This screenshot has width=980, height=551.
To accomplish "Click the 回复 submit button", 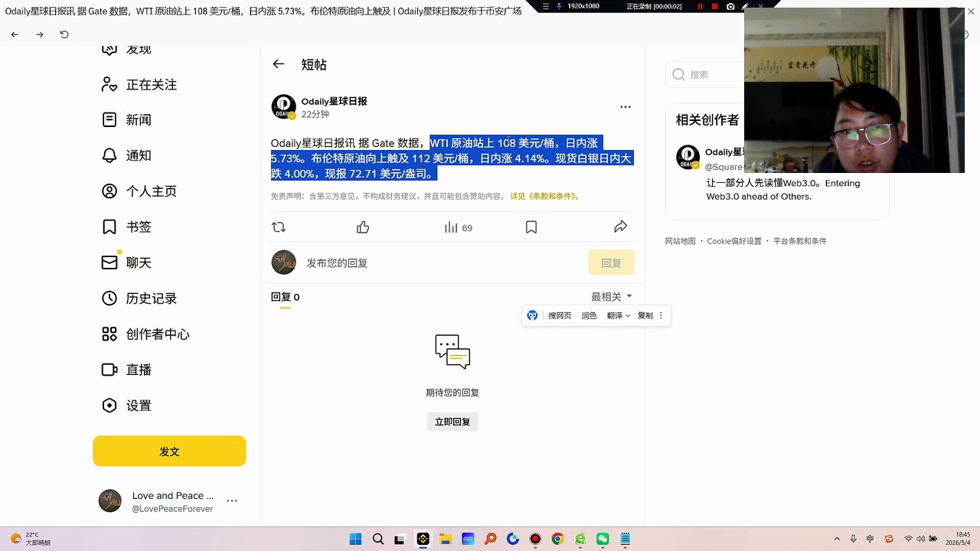I will (611, 262).
